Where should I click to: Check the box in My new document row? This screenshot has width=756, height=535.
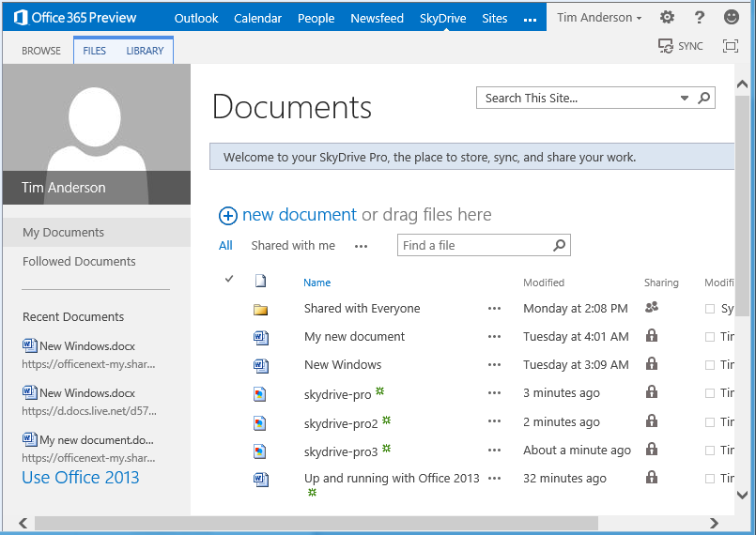[710, 337]
